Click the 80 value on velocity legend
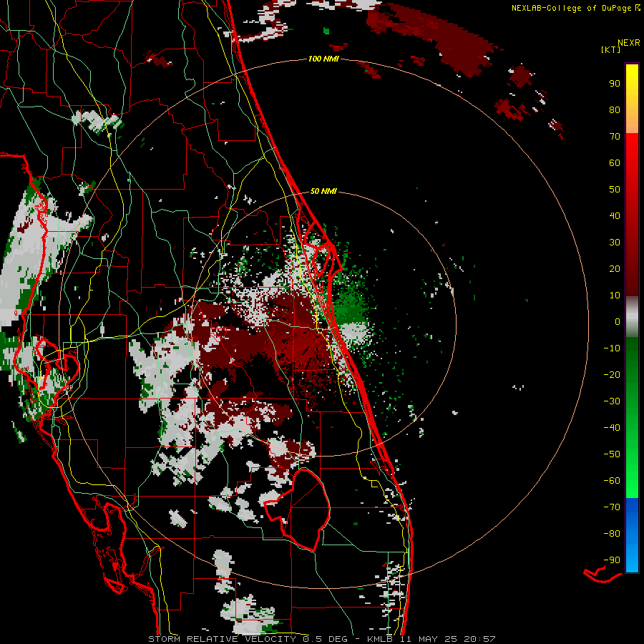 (615, 110)
